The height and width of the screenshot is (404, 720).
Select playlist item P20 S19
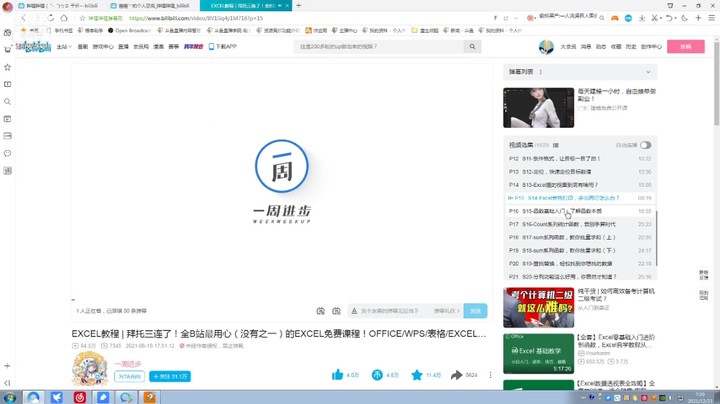click(x=580, y=264)
